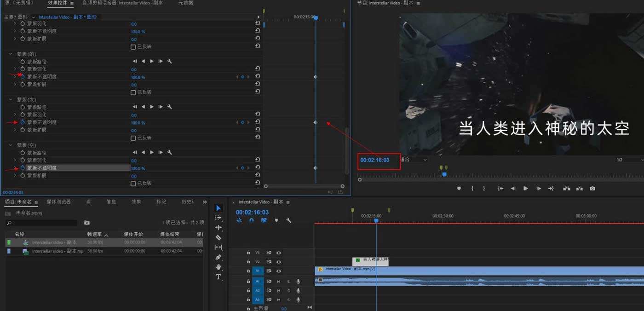This screenshot has width=644, height=311.
Task: Open the 媒体浏览器 tab
Action: [x=58, y=202]
